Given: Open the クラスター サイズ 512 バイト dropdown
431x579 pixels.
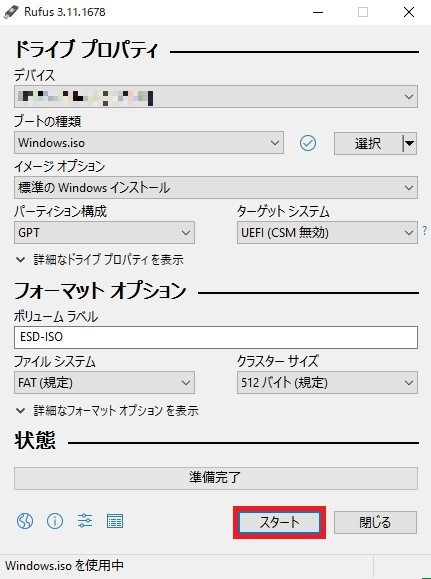Looking at the screenshot, I should pyautogui.click(x=327, y=383).
